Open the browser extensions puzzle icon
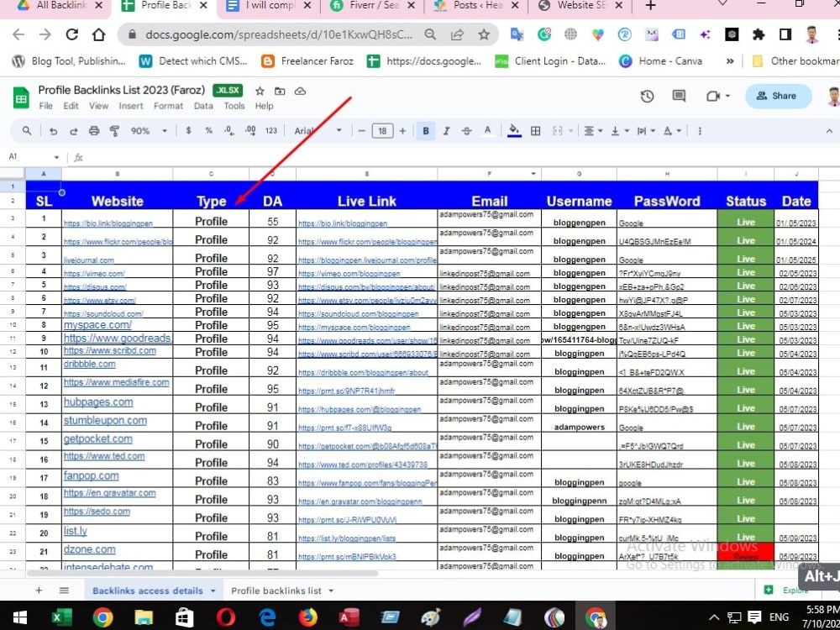840x630 pixels. click(x=758, y=34)
